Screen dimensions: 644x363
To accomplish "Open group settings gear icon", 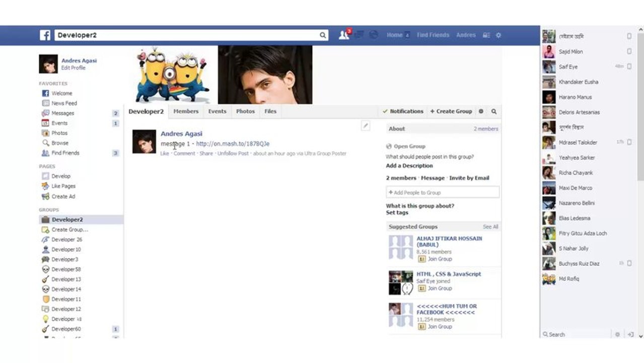I will click(x=481, y=111).
